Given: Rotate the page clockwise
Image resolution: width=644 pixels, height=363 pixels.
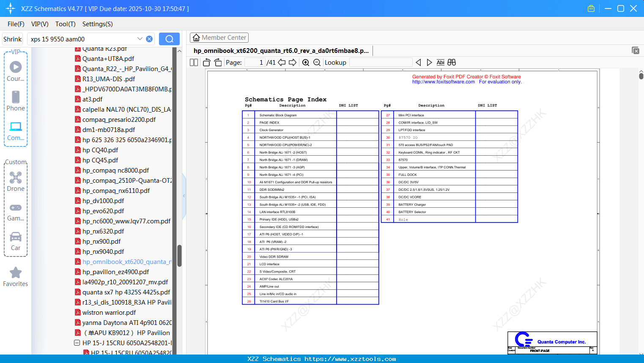Looking at the screenshot, I should click(218, 62).
